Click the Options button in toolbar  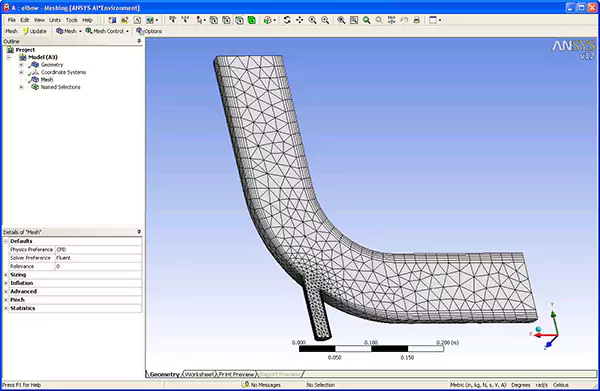(x=149, y=31)
